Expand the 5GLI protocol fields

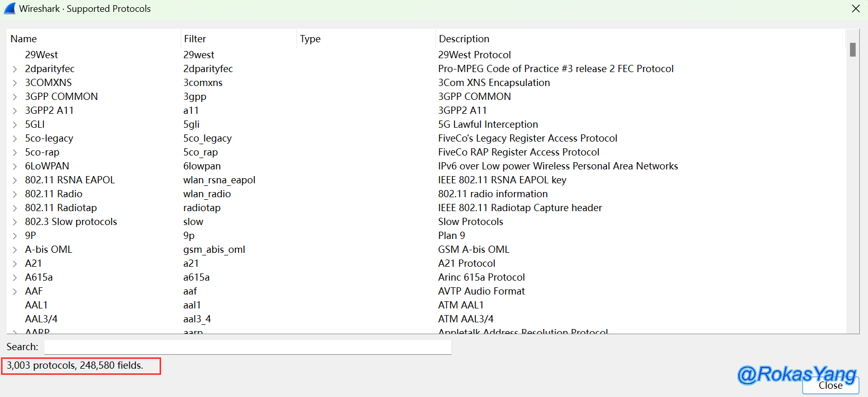15,125
